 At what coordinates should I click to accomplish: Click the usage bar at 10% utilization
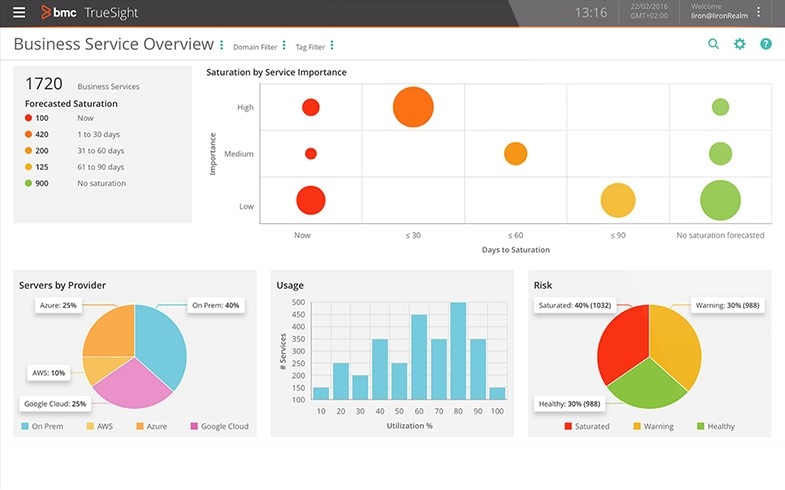click(321, 393)
